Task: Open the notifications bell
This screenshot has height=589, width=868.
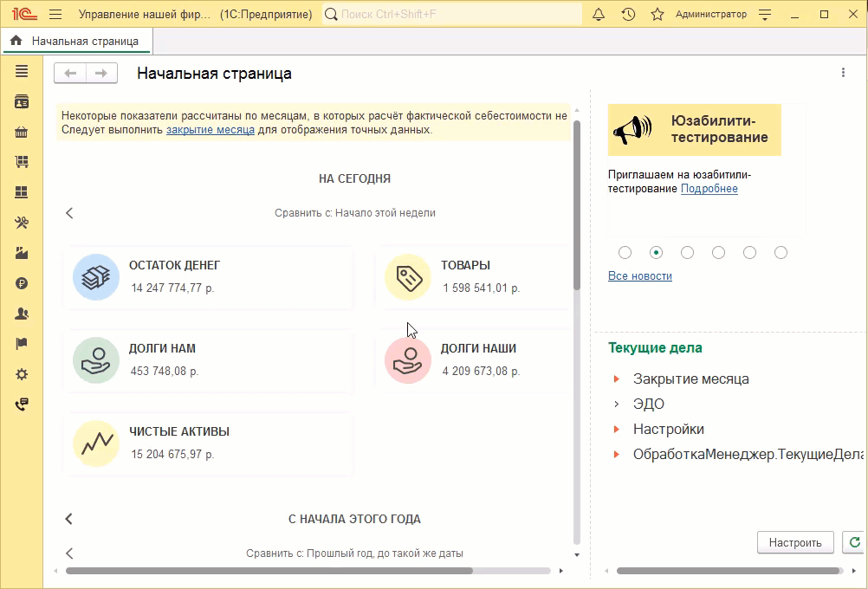Action: pos(599,15)
